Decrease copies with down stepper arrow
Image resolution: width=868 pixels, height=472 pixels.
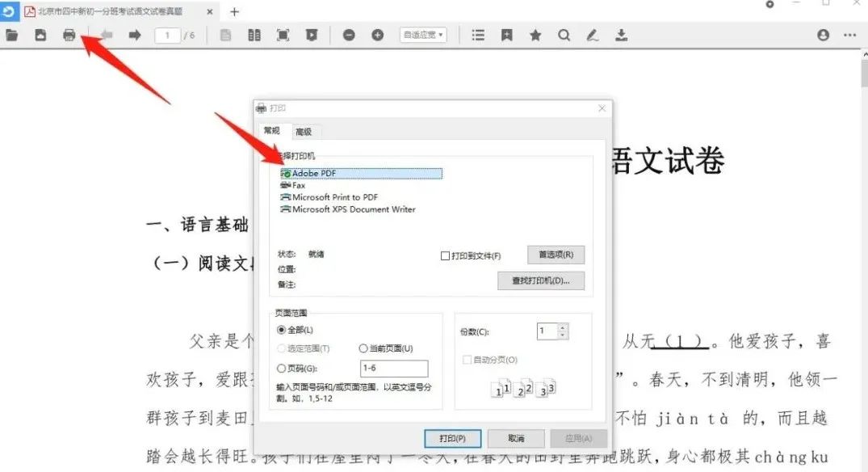tap(563, 335)
